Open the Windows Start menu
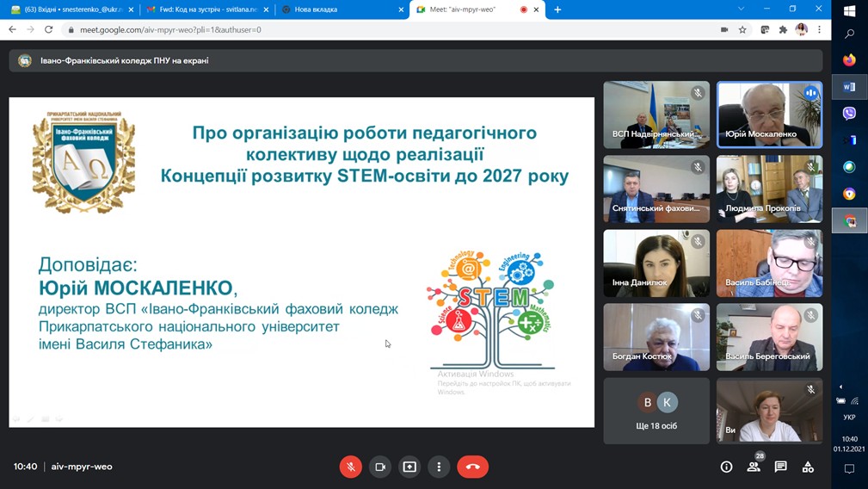Viewport: 868px width, 489px height. click(850, 10)
